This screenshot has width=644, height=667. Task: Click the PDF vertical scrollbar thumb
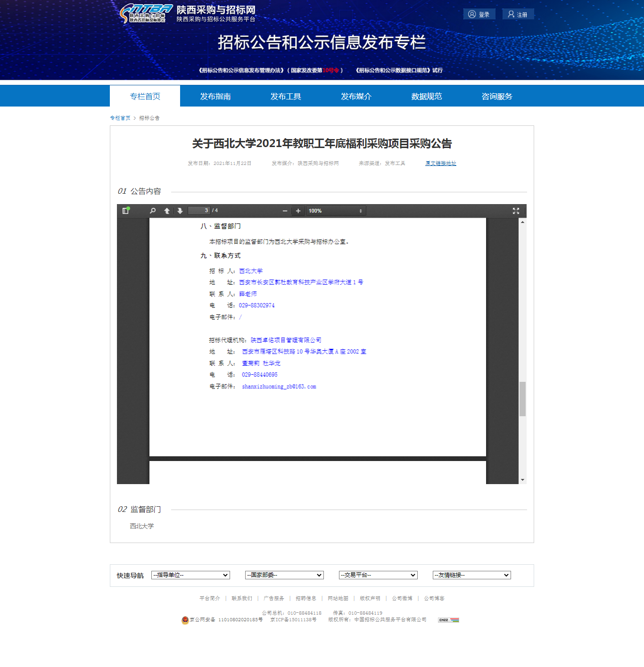pos(522,399)
